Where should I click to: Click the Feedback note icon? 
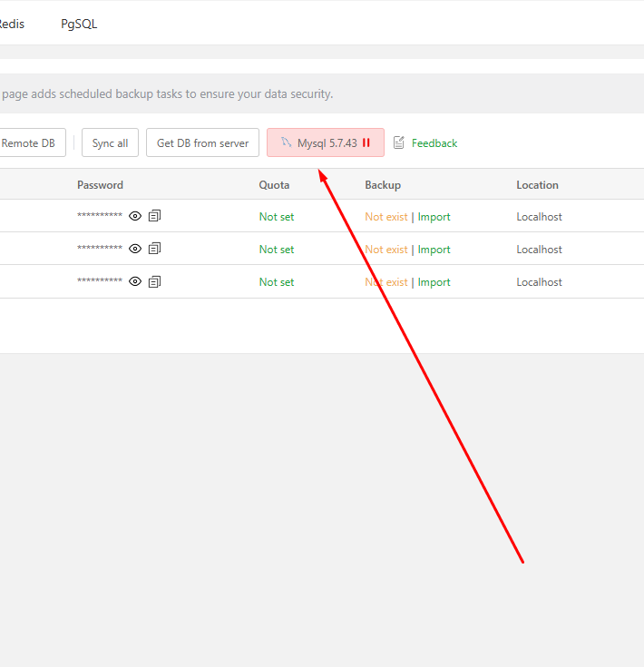tap(399, 142)
